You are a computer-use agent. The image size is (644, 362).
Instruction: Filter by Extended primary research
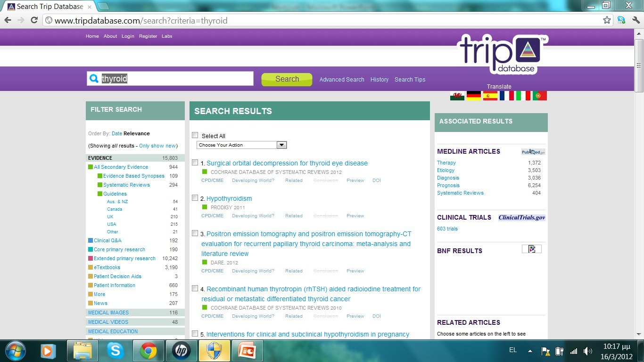coord(124,258)
